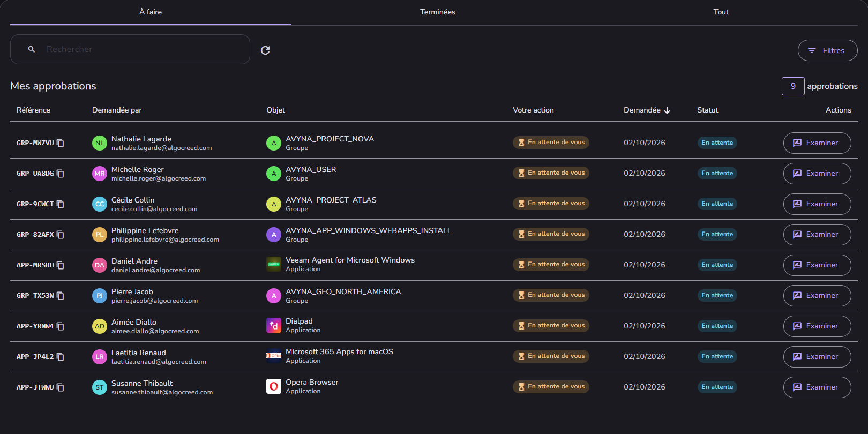Review the Veeam Agent request with Examiner
Screen dimensions: 868x434
[817, 265]
